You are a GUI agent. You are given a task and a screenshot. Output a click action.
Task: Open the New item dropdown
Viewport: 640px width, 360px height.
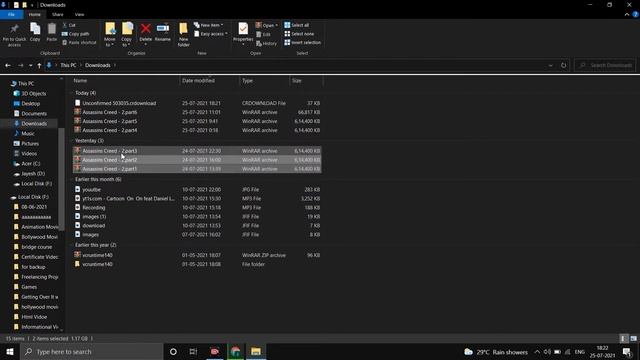click(209, 25)
